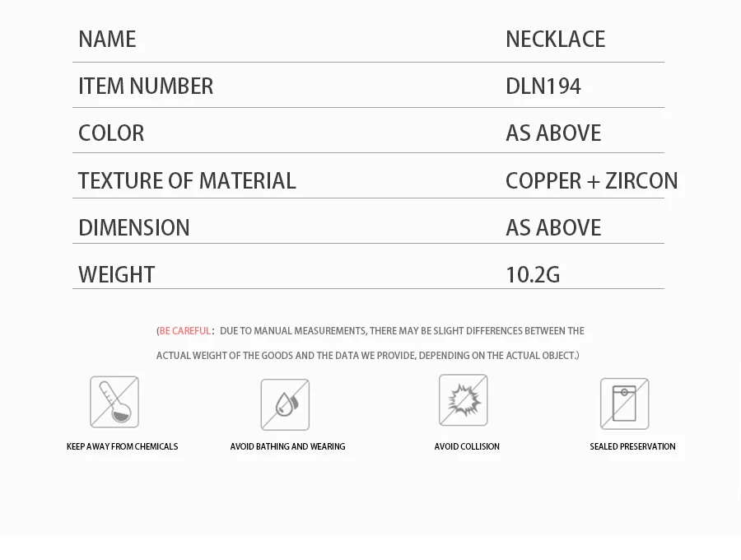The height and width of the screenshot is (560, 741).
Task: Click the TEXTURE OF MATERIAL label
Action: (x=187, y=181)
